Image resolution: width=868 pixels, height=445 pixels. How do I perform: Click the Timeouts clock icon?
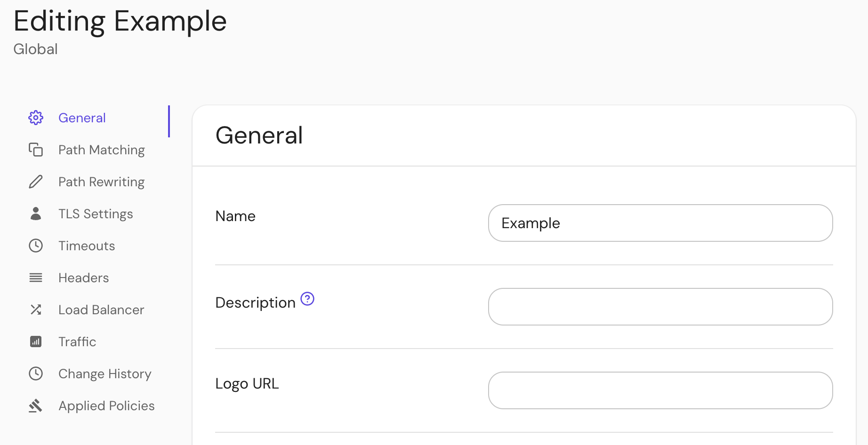36,246
